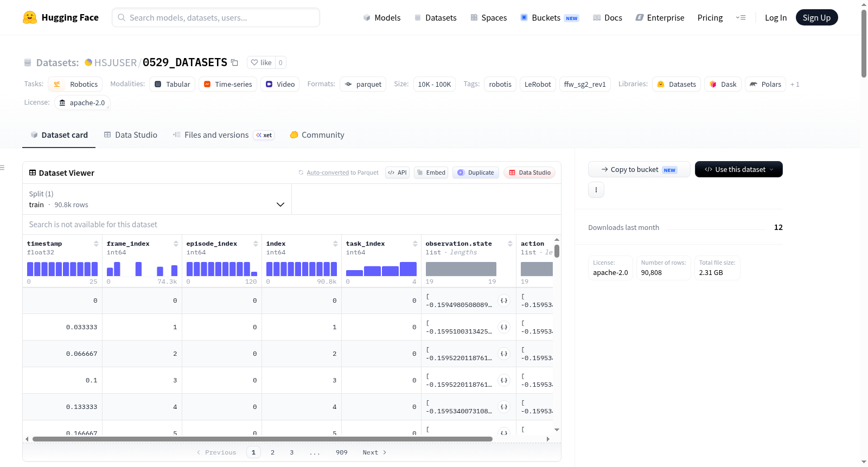
Task: Open the HSJUSER profile link
Action: 116,62
